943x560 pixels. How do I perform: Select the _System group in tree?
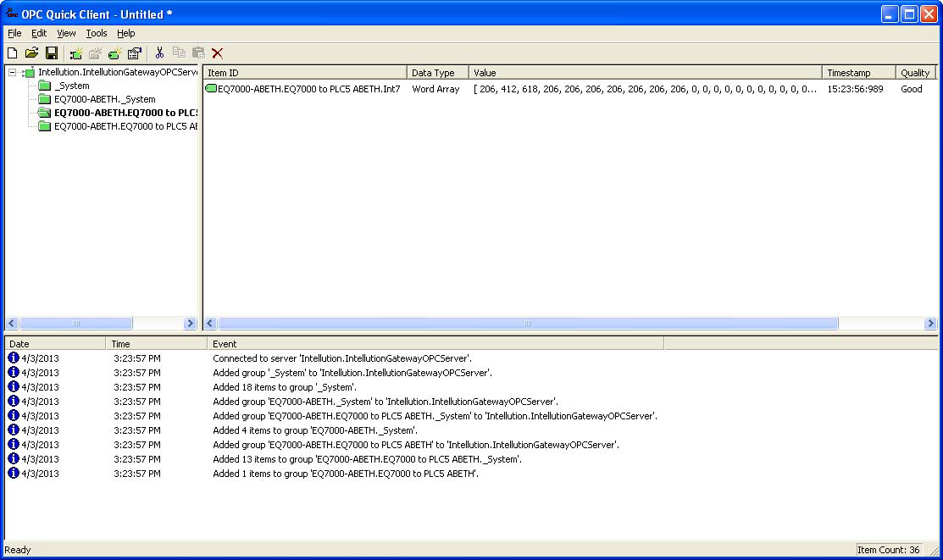pos(71,86)
